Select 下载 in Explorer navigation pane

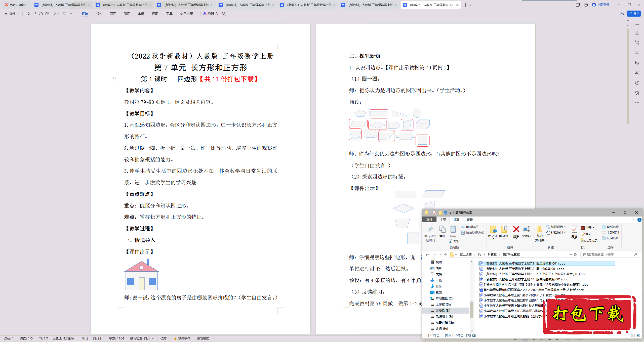coord(436,280)
